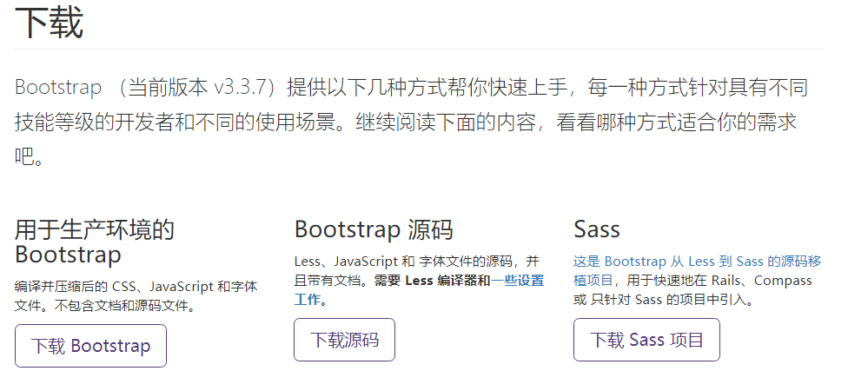Select the 下载 page heading

[x=50, y=23]
